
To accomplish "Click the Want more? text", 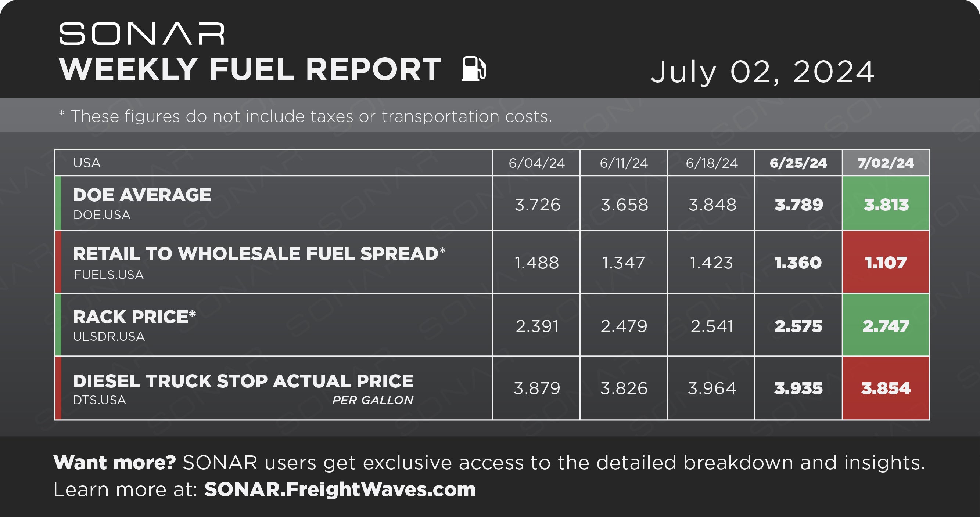I will [115, 463].
